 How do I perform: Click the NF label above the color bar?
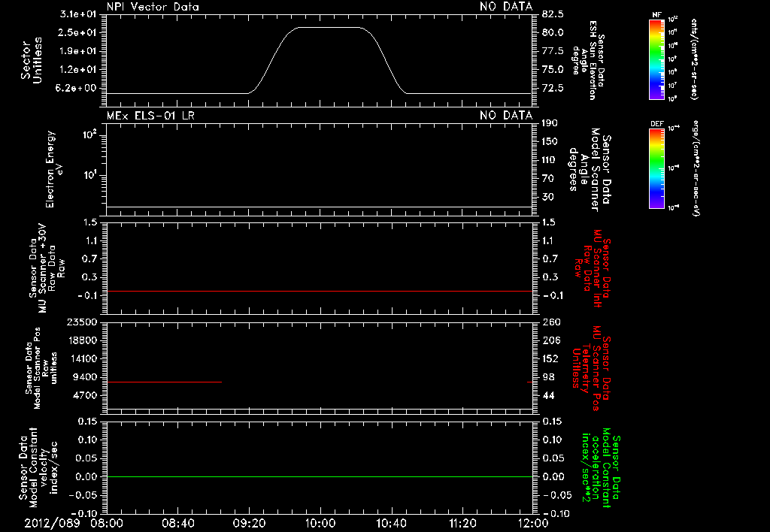click(x=656, y=15)
